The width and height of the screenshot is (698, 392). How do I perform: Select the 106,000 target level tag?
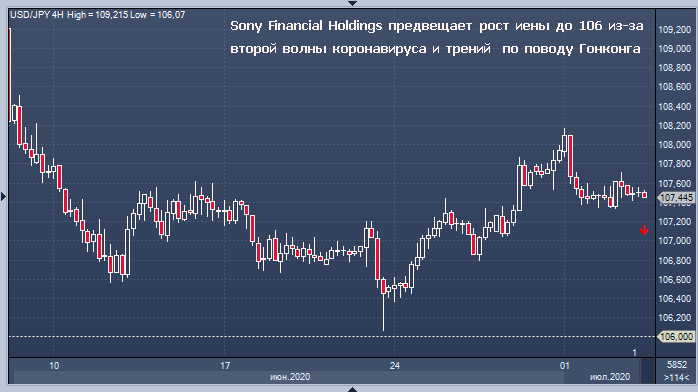(676, 337)
